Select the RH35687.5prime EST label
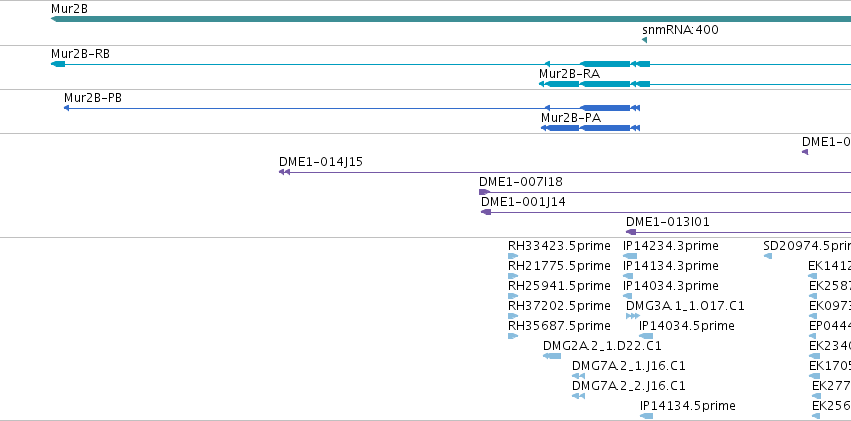Image resolution: width=851 pixels, height=421 pixels. [559, 326]
